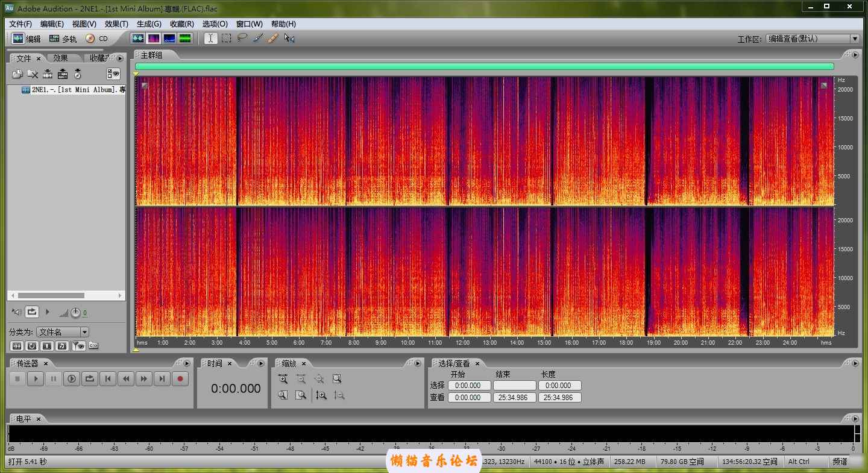Open the 文件(F) menu
868x473 pixels.
pyautogui.click(x=20, y=24)
